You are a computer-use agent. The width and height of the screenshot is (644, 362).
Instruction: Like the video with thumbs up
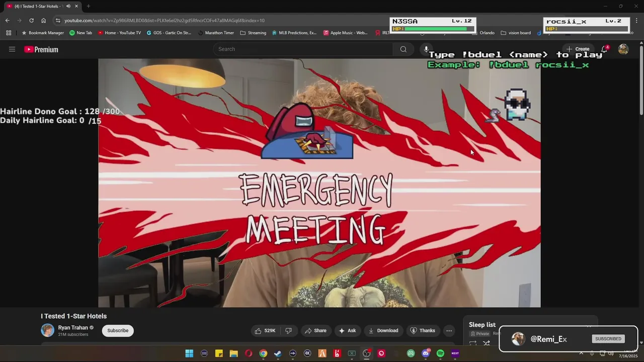(x=265, y=330)
